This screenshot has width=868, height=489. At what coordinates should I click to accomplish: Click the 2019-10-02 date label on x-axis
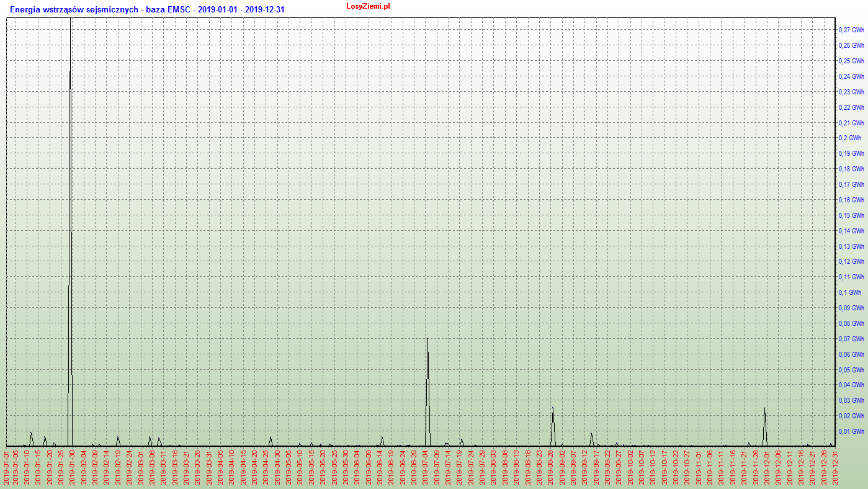[x=630, y=467]
